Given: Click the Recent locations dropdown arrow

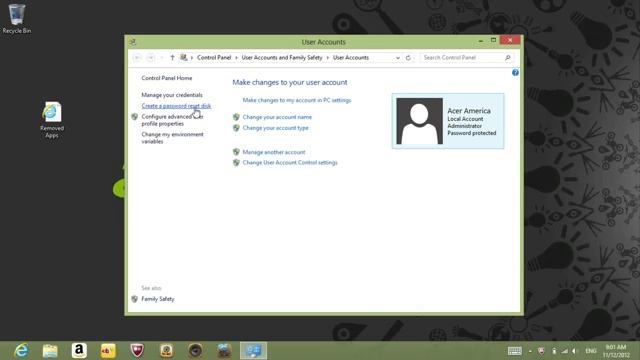Looking at the screenshot, I should point(162,58).
